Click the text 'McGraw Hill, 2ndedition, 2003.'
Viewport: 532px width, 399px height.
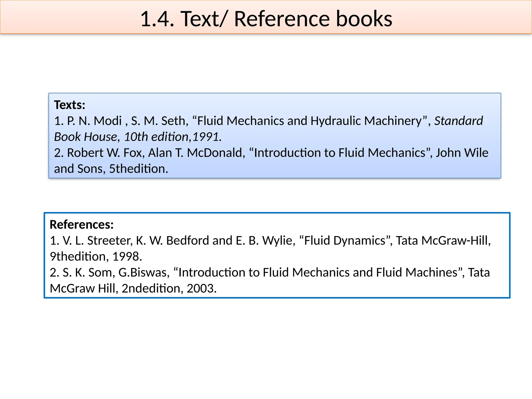(133, 289)
